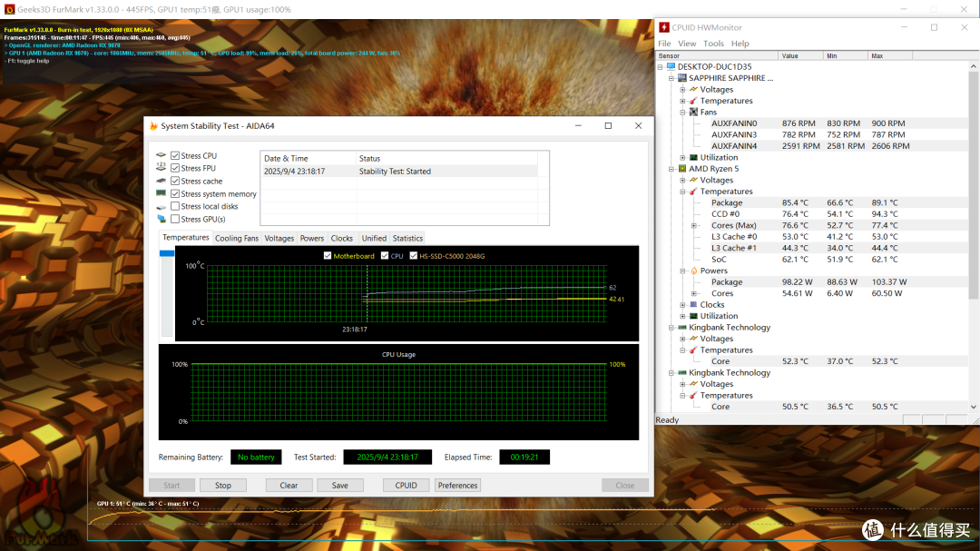This screenshot has width=980, height=551.
Task: Click the first Kingbank Technology drive icon
Action: click(x=681, y=327)
